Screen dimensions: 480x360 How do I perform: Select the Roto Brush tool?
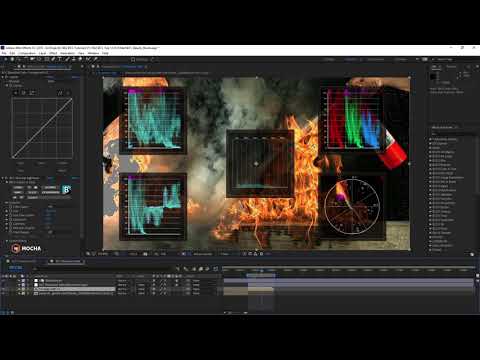(x=88, y=59)
